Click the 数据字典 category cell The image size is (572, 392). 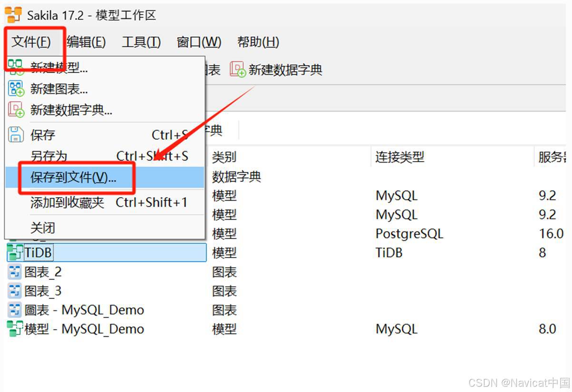(237, 177)
